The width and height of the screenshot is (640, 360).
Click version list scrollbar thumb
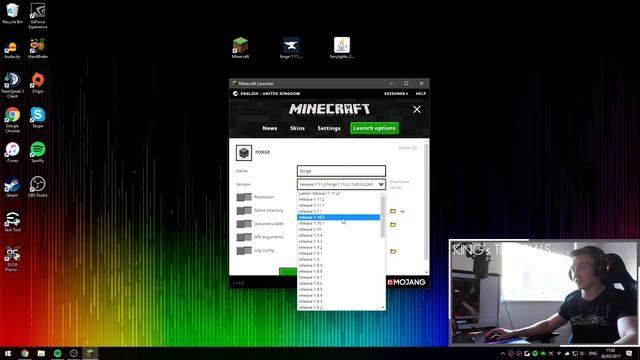tap(383, 216)
